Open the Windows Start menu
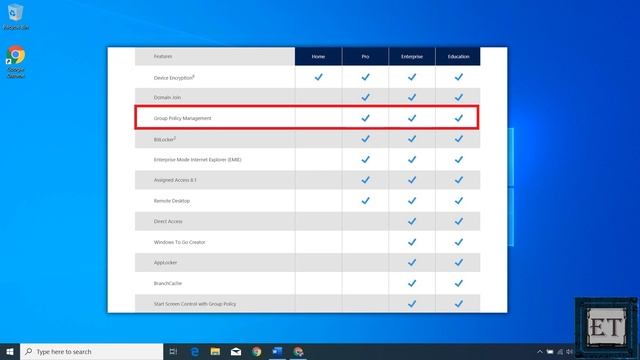Viewport: 640px width, 360px height. point(10,351)
